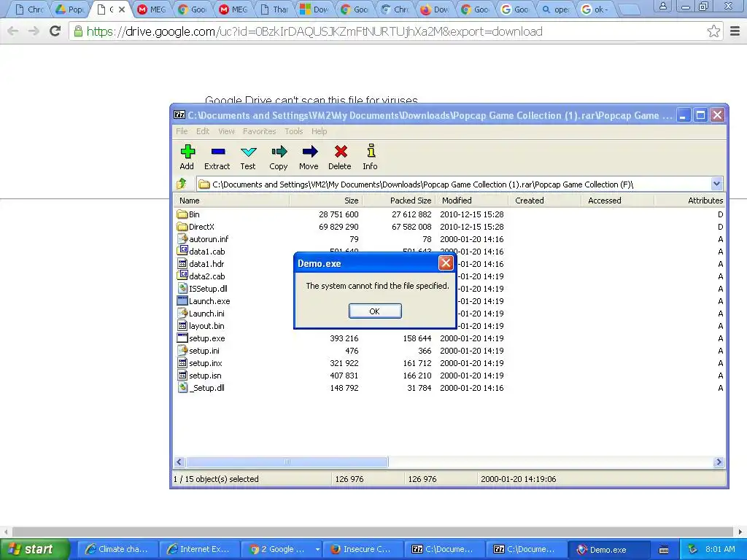
Task: Click the Chrome page horizontal scrollbar
Action: pos(373,532)
